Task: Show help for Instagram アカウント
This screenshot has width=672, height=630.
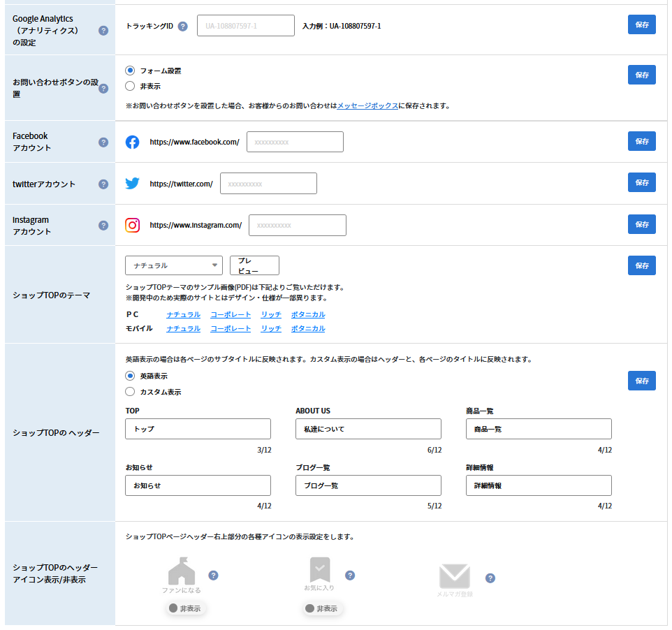Action: coord(103,226)
